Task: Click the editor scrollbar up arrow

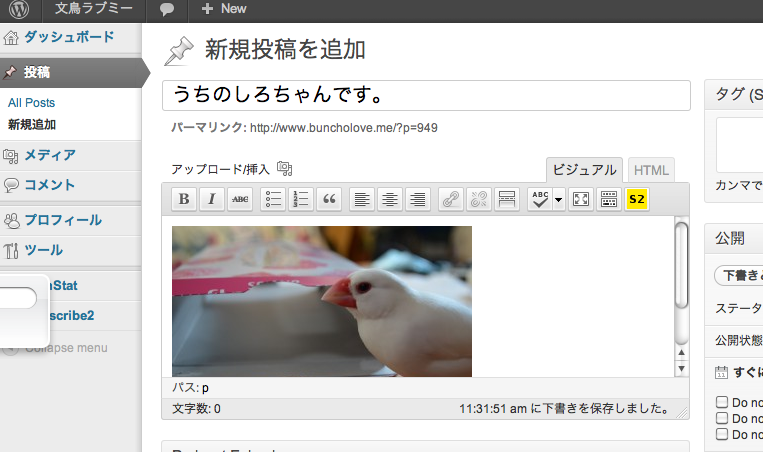Action: 681,352
